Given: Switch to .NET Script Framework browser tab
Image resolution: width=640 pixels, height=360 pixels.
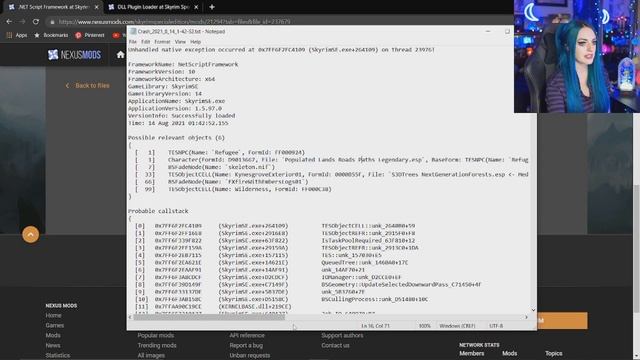Looking at the screenshot, I should pyautogui.click(x=53, y=7).
